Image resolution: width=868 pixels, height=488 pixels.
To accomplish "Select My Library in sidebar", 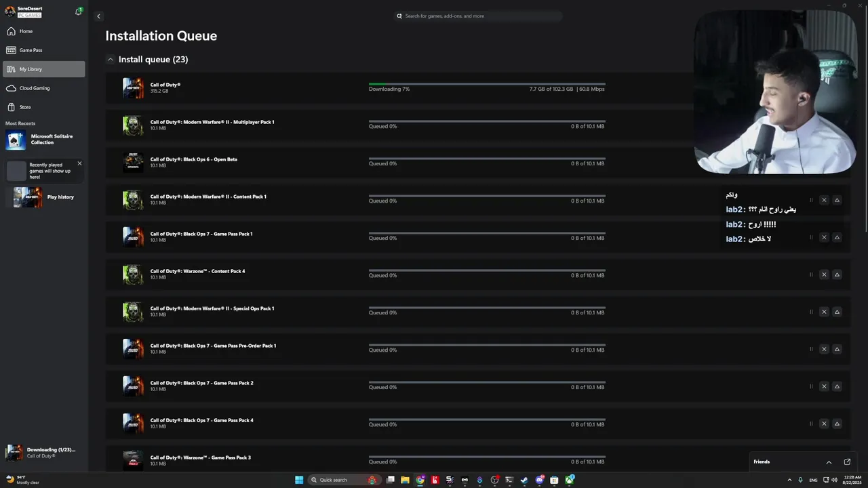I will (43, 69).
